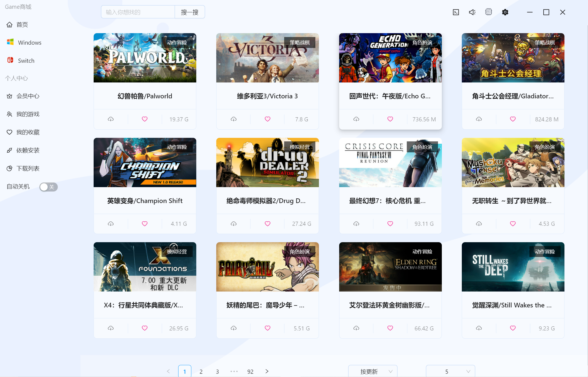Click 模拟经营 tag on Drug Dealer cover
This screenshot has width=588, height=377.
300,147
